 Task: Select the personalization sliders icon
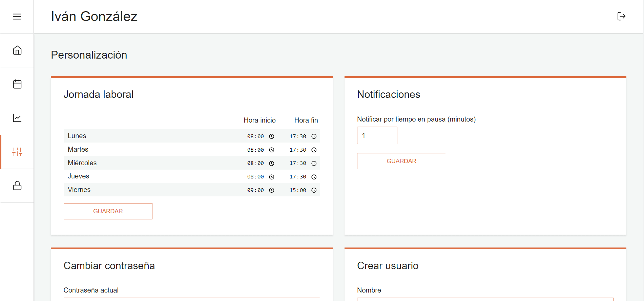pos(17,152)
